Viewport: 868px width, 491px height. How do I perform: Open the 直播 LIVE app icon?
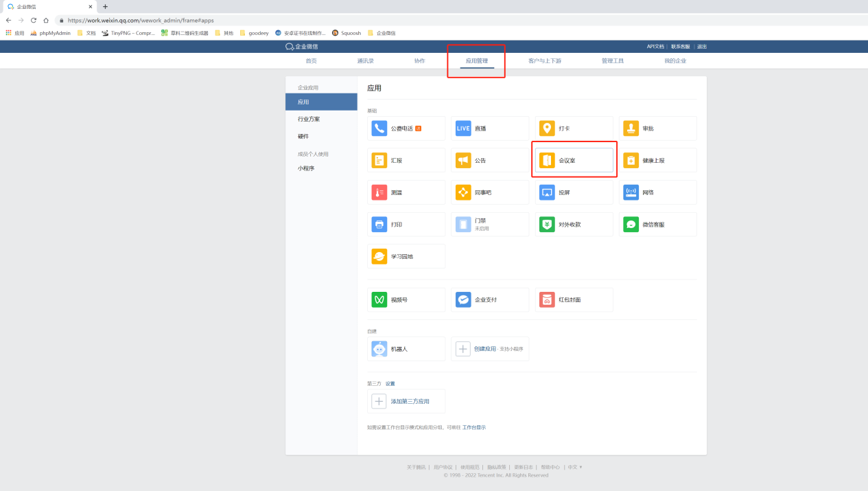pyautogui.click(x=463, y=128)
